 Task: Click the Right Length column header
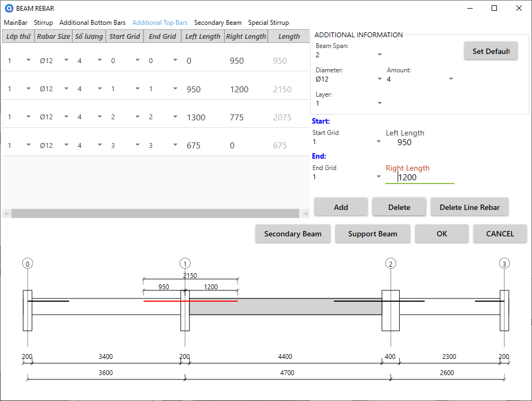click(246, 36)
